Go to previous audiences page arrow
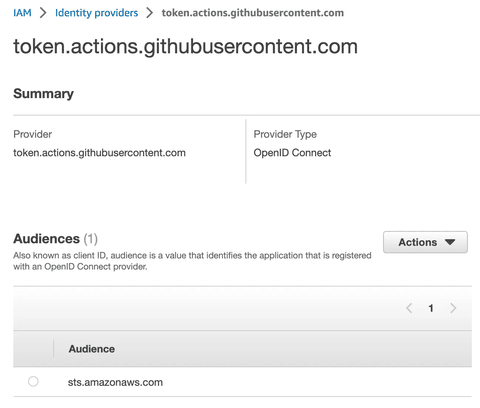Screen dimensions: 480x408 (x=409, y=308)
